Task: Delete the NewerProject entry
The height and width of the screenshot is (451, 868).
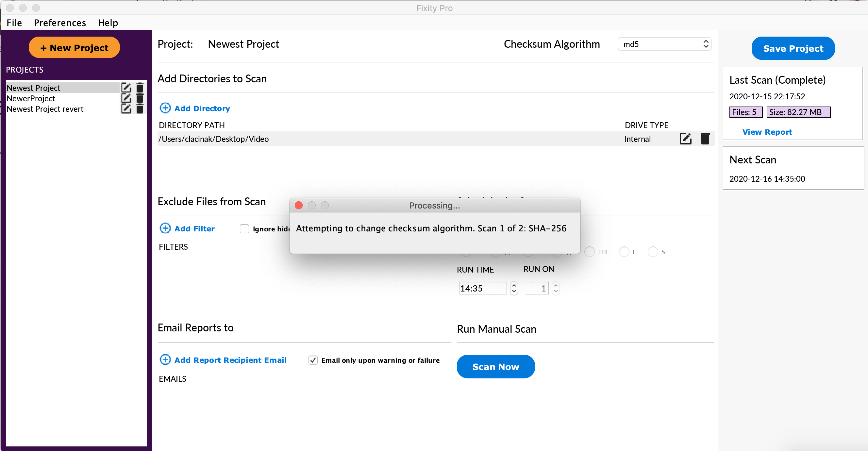Action: click(x=140, y=98)
